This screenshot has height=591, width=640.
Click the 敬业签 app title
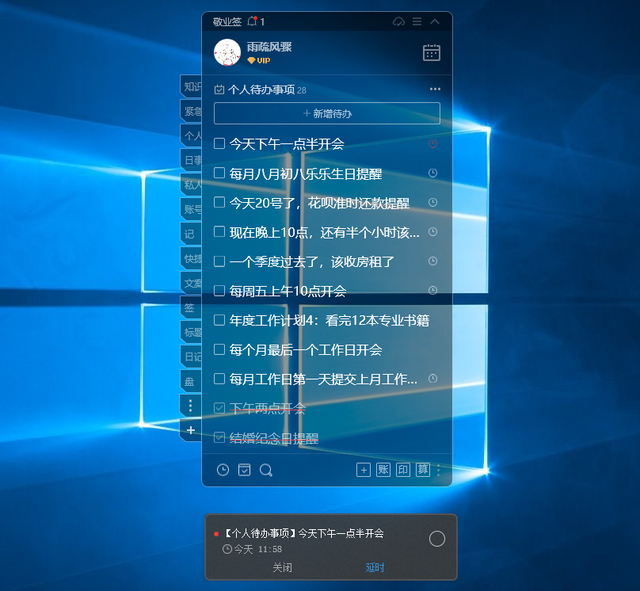[227, 22]
